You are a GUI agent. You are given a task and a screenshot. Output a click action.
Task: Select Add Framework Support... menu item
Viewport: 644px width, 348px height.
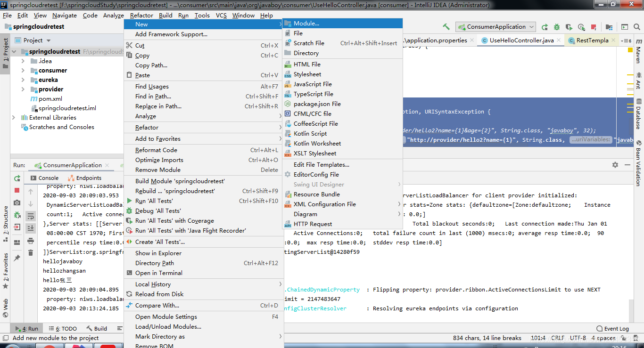203,34
